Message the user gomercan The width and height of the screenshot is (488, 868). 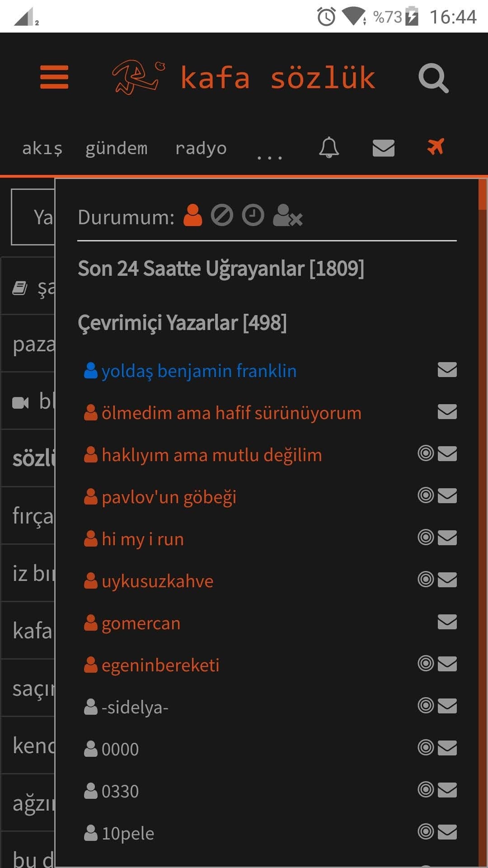pos(447,622)
